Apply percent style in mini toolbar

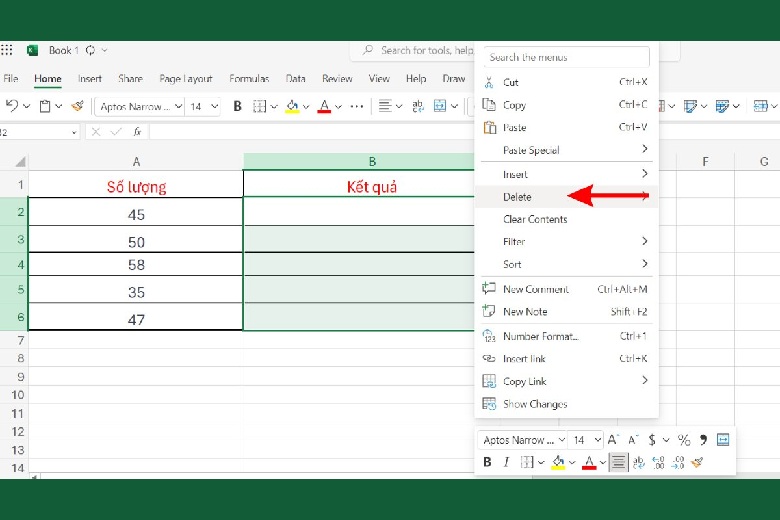(x=684, y=440)
